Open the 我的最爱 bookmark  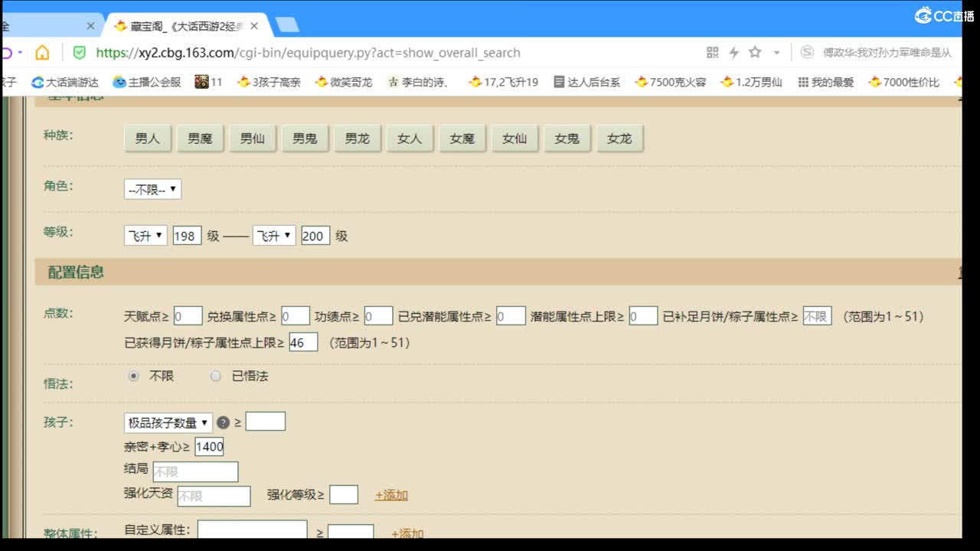825,82
